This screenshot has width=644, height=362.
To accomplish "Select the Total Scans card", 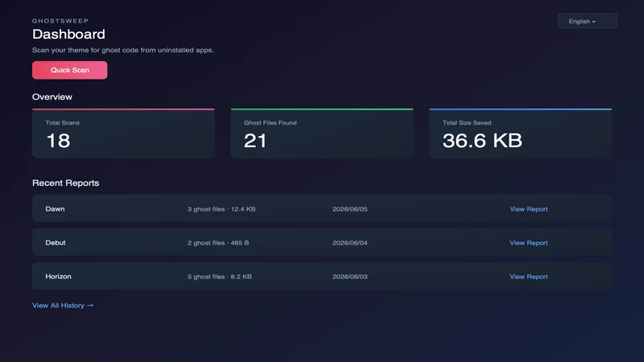I will click(124, 134).
